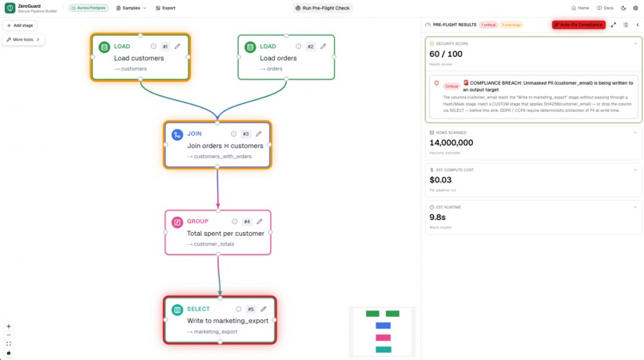Click Auto-Fix Compliance button
This screenshot has height=360, width=644.
point(578,25)
